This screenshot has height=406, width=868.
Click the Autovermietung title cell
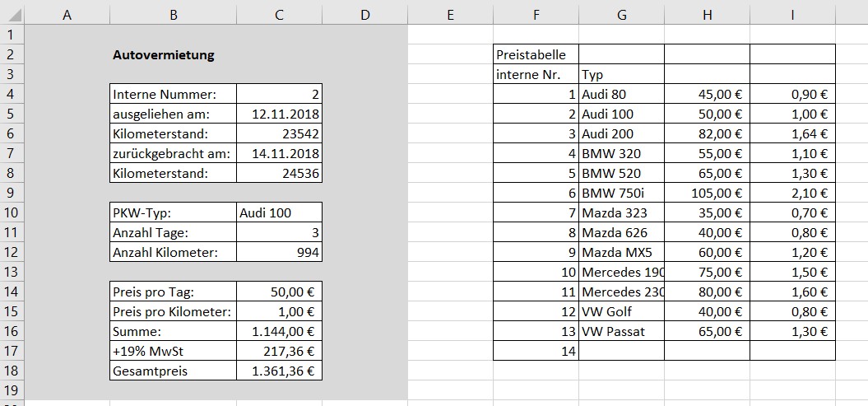click(x=163, y=55)
